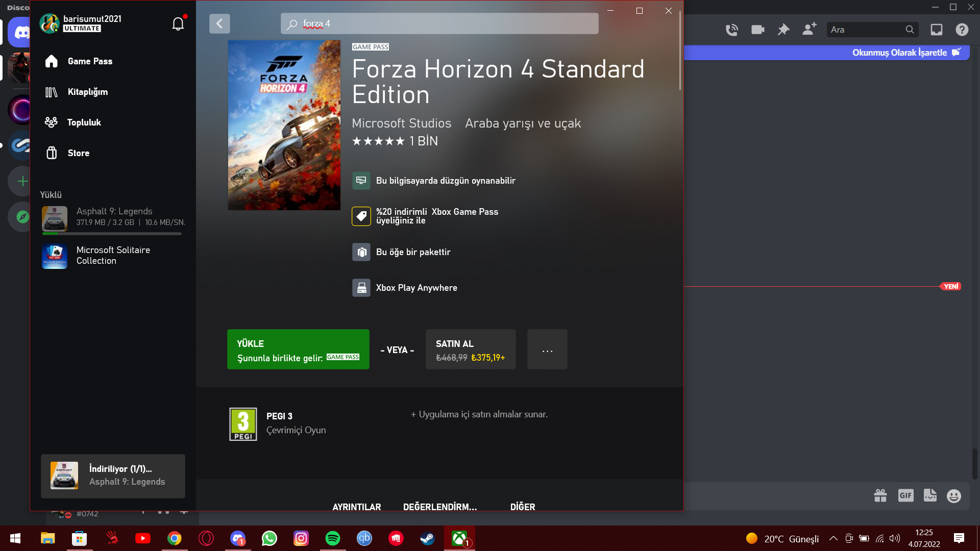The image size is (980, 551).
Task: Switch to the DEĞERLENDİRM... tab
Action: (440, 507)
